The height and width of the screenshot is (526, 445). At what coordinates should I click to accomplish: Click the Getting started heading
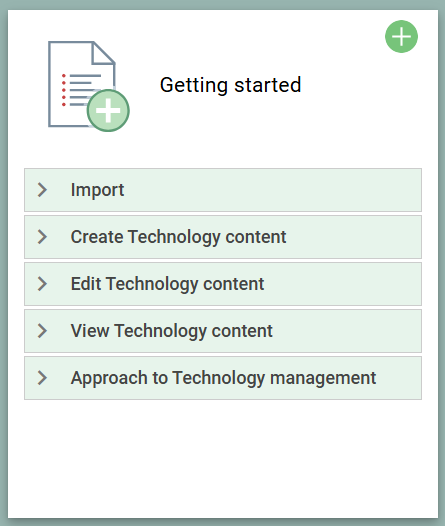click(x=230, y=85)
